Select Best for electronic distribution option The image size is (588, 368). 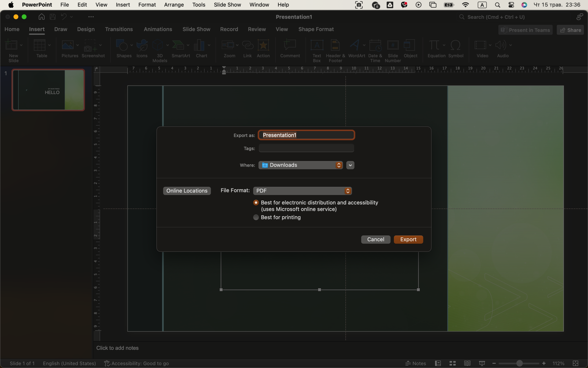(x=256, y=202)
